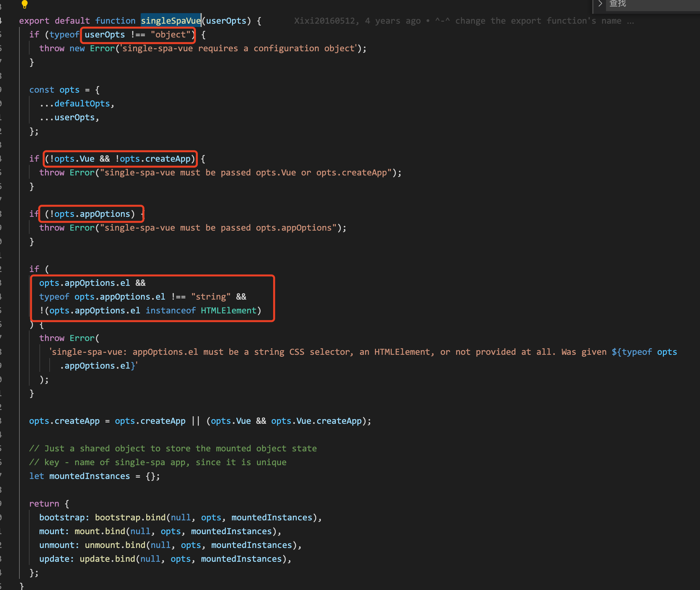Click mountedInstances in the let declaration
Image resolution: width=700 pixels, height=590 pixels.
click(89, 476)
